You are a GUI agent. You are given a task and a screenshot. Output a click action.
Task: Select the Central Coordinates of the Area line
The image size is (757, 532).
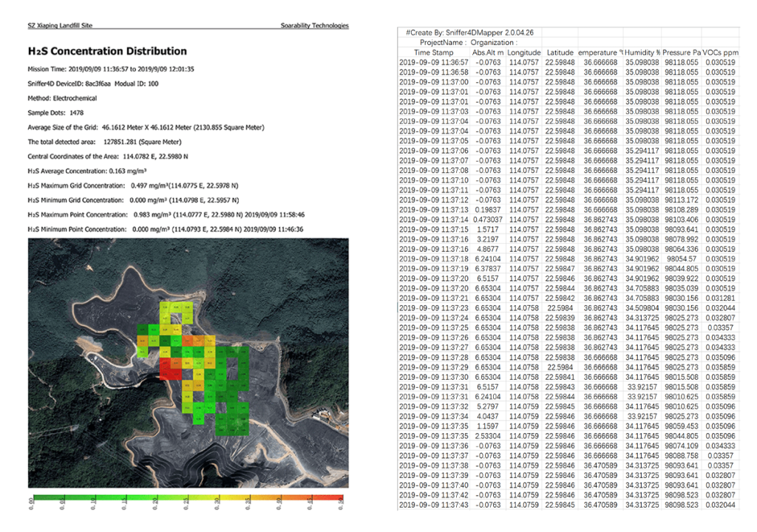coord(108,157)
